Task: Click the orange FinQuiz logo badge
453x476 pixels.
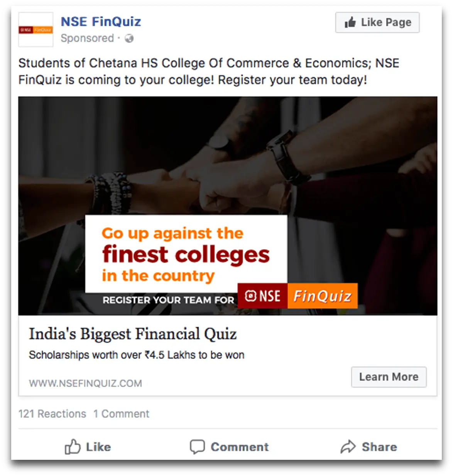Action: click(323, 296)
